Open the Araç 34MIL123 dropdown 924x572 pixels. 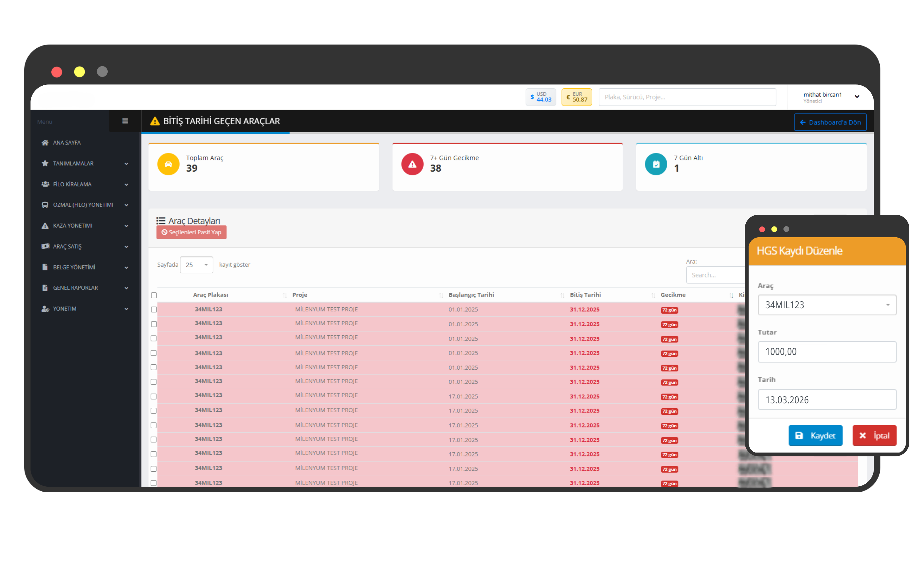coord(826,305)
